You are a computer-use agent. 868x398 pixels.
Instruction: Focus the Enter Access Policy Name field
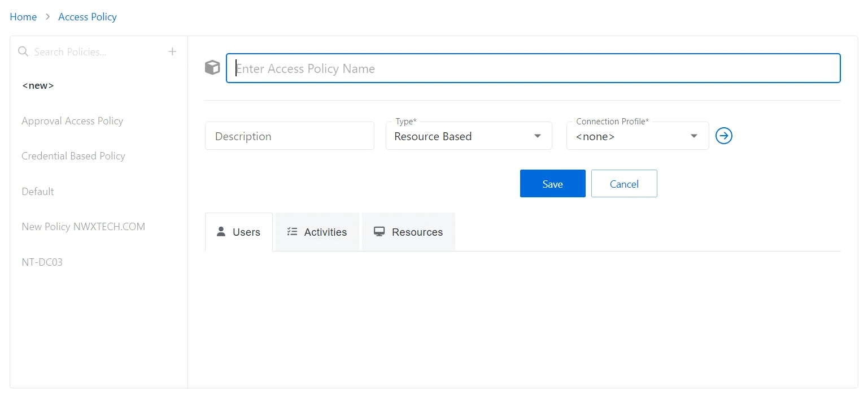(533, 68)
